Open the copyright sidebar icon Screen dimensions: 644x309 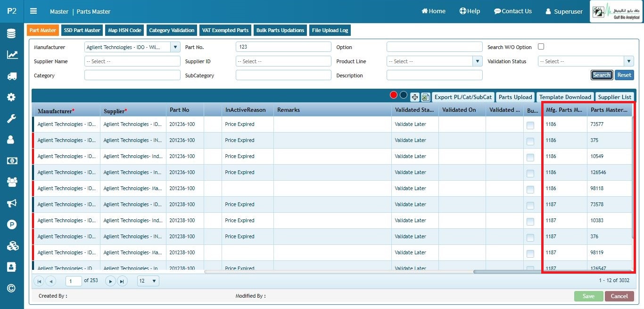[x=12, y=288]
